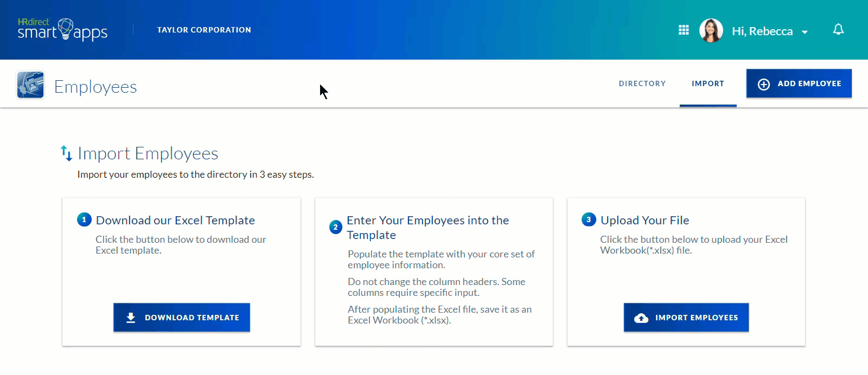Screen dimensions: 868x375
Task: Click the Download Template button
Action: (182, 318)
